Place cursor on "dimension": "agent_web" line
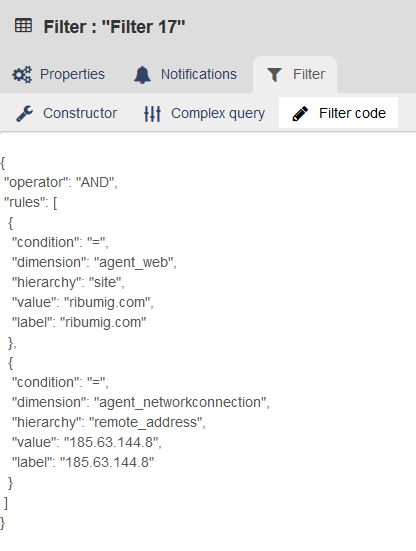The width and height of the screenshot is (416, 551). [94, 262]
